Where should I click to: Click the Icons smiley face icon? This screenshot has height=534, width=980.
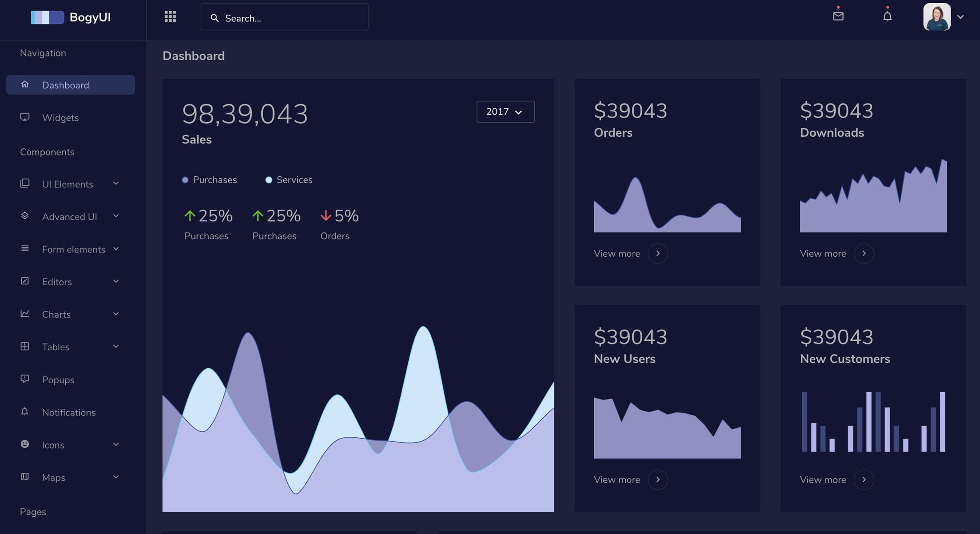[x=25, y=444]
